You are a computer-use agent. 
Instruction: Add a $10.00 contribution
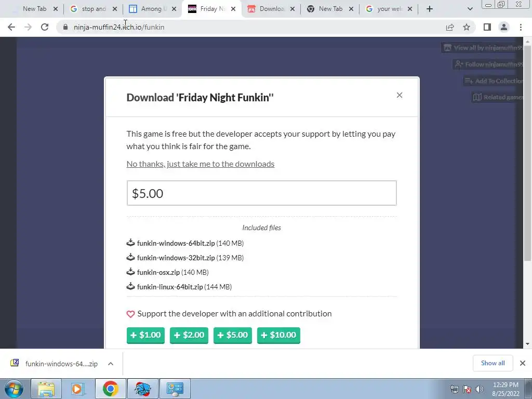point(278,335)
